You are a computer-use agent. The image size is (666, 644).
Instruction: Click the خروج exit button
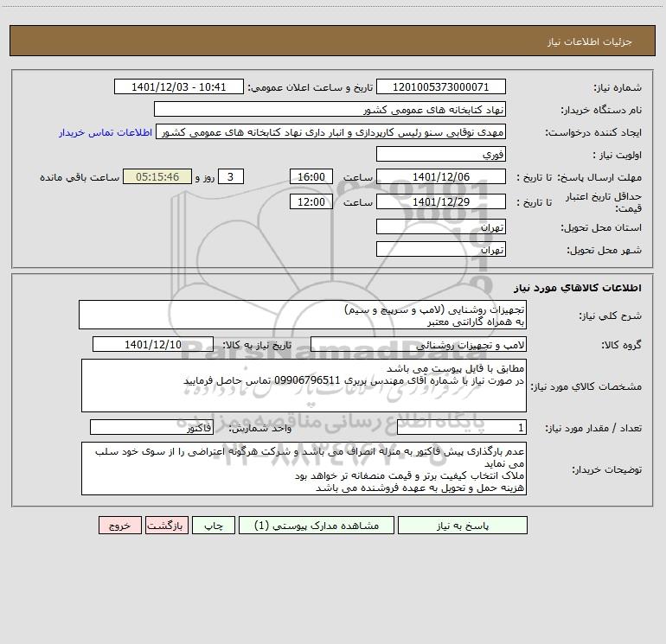[x=119, y=525]
